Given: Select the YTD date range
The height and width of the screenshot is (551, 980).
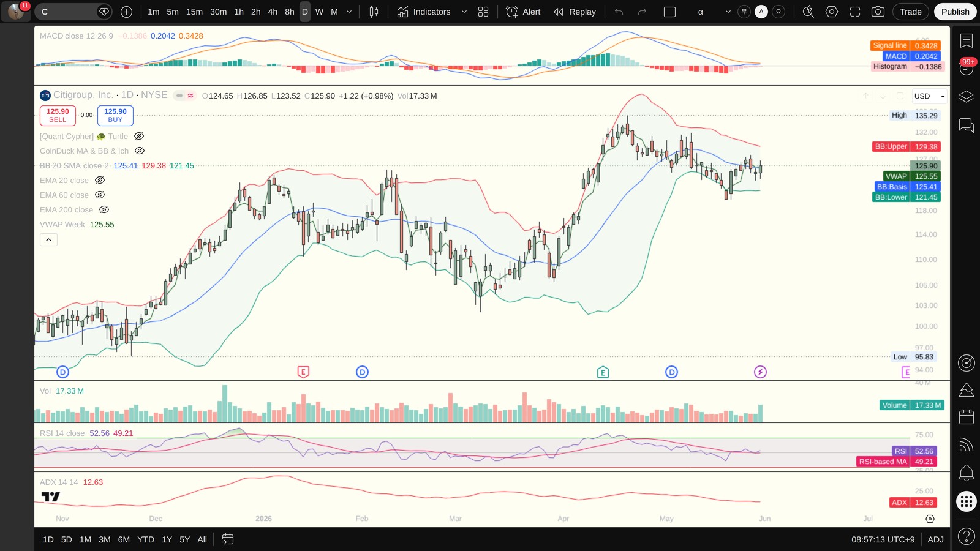Looking at the screenshot, I should tap(146, 539).
